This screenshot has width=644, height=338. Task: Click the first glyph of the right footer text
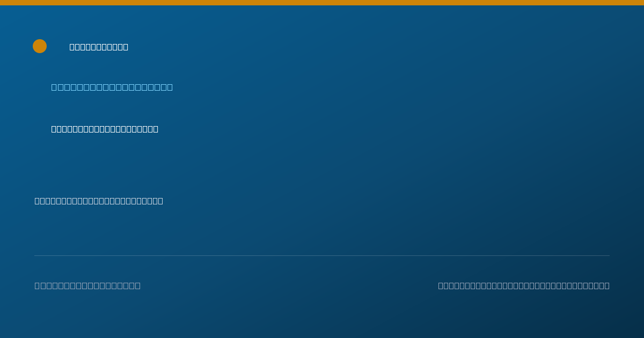441,285
